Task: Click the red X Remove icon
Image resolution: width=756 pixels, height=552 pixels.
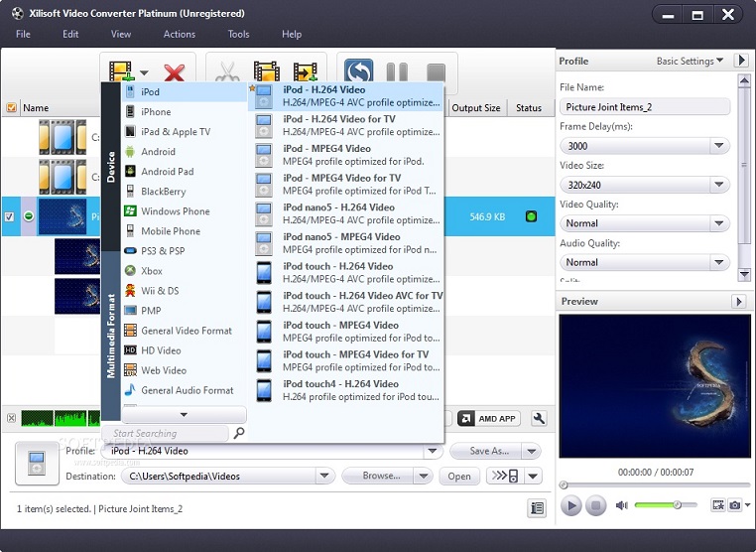Action: click(175, 72)
